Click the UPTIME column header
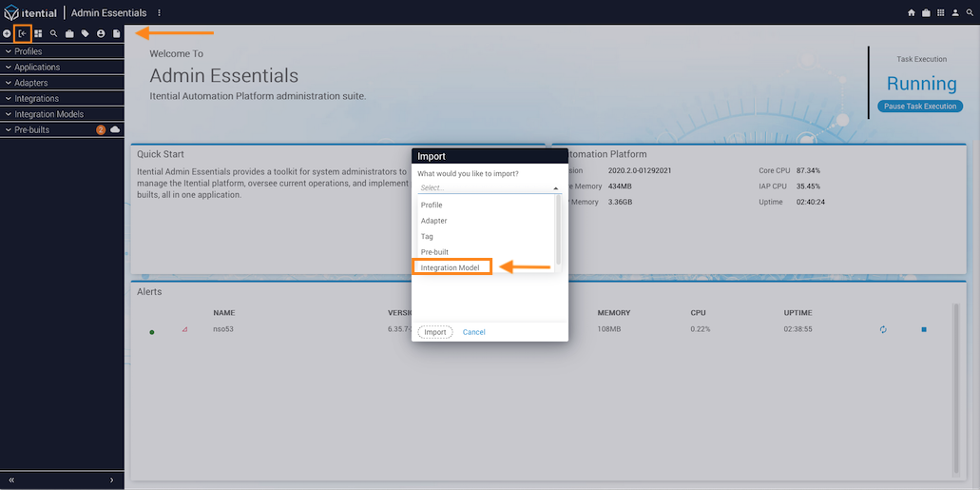 [x=797, y=312]
